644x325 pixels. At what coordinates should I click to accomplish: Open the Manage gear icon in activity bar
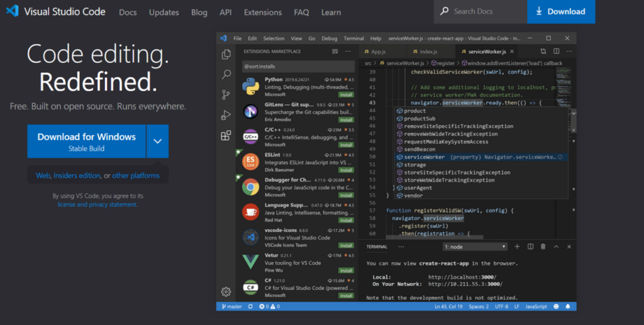226,291
